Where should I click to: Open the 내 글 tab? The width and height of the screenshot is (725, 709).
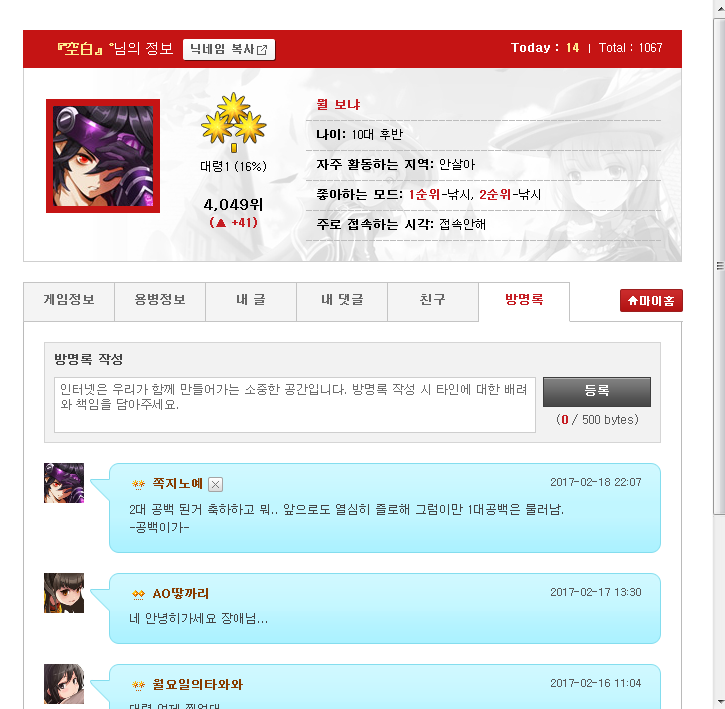click(251, 302)
